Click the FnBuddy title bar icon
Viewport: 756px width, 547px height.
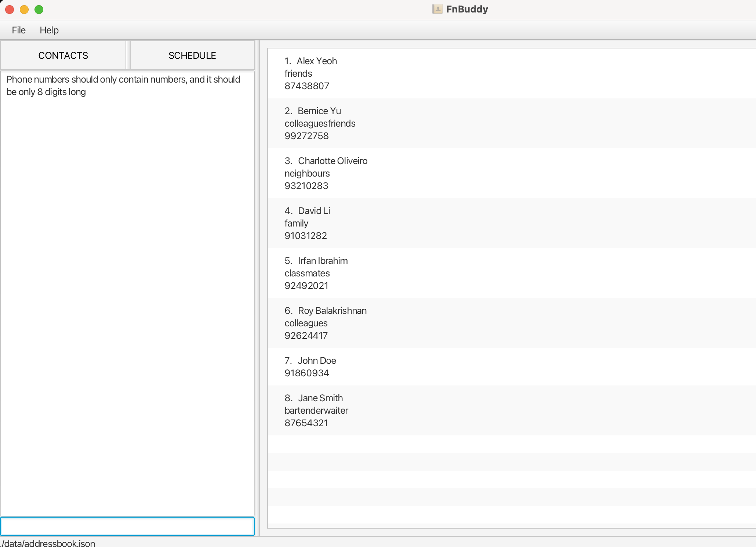pyautogui.click(x=437, y=9)
